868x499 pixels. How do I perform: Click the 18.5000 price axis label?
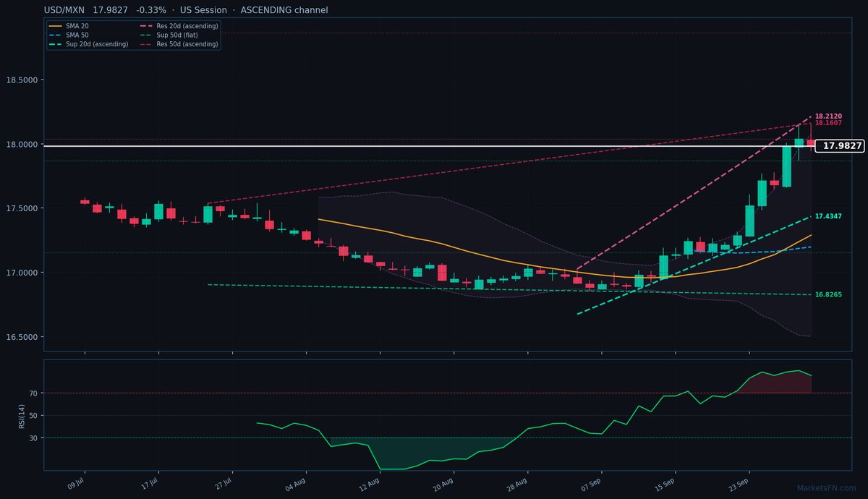click(21, 80)
